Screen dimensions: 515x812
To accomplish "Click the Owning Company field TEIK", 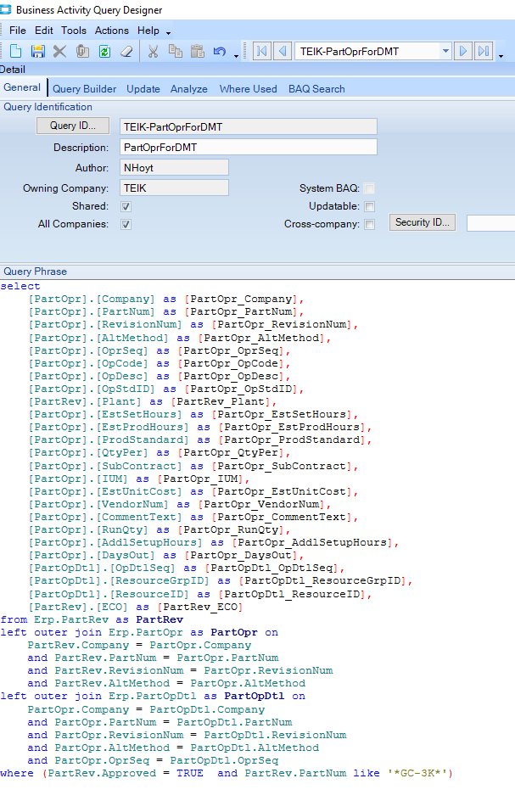I will coord(175,188).
